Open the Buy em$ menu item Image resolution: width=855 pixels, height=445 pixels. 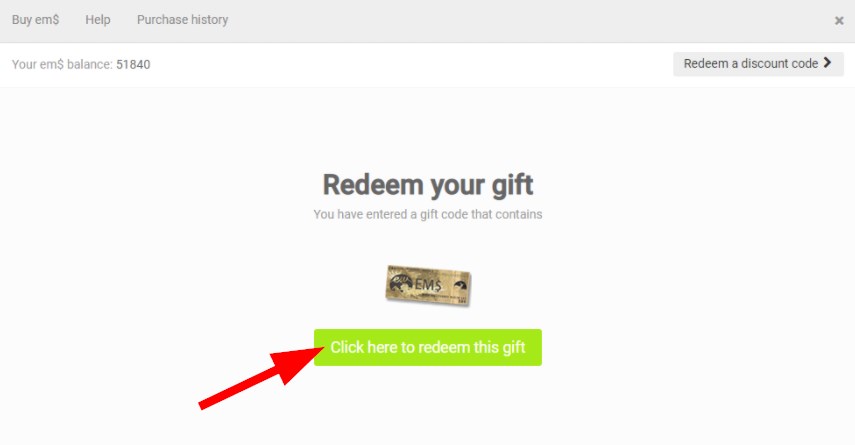35,20
